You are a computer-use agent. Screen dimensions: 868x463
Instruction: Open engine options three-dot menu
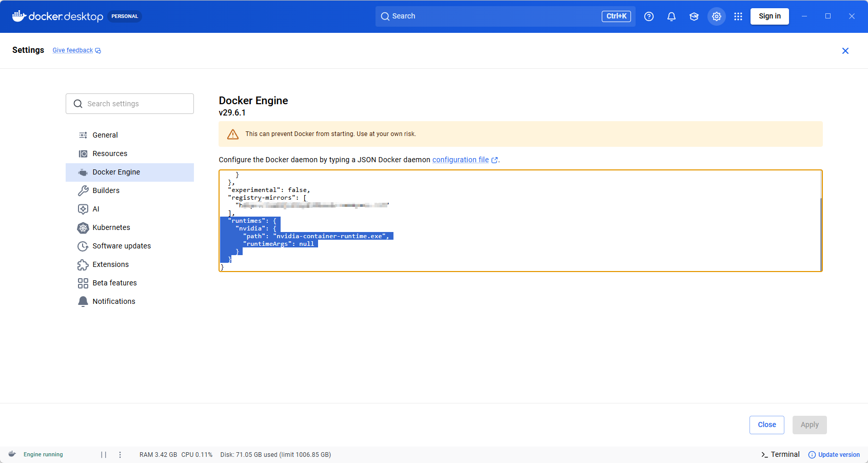120,455
